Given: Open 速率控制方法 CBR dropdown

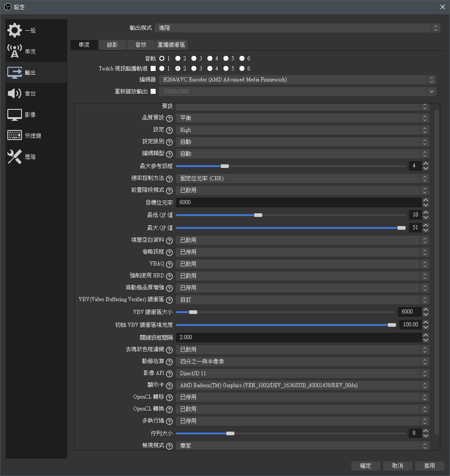Looking at the screenshot, I should (x=303, y=178).
